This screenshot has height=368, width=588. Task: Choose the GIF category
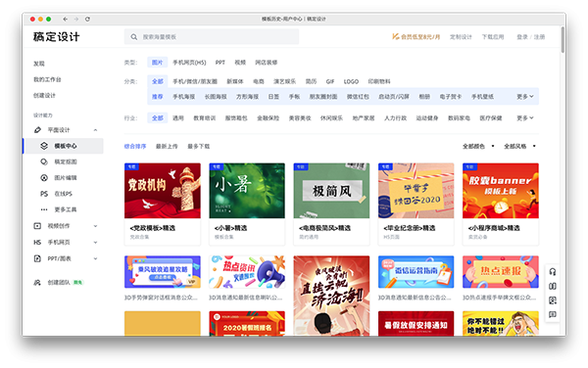[330, 81]
